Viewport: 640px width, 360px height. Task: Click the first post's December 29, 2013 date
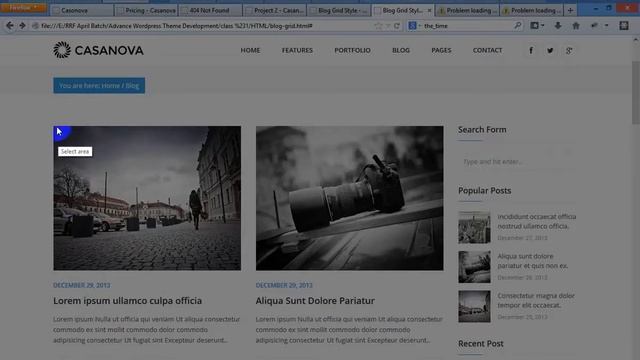(82, 285)
